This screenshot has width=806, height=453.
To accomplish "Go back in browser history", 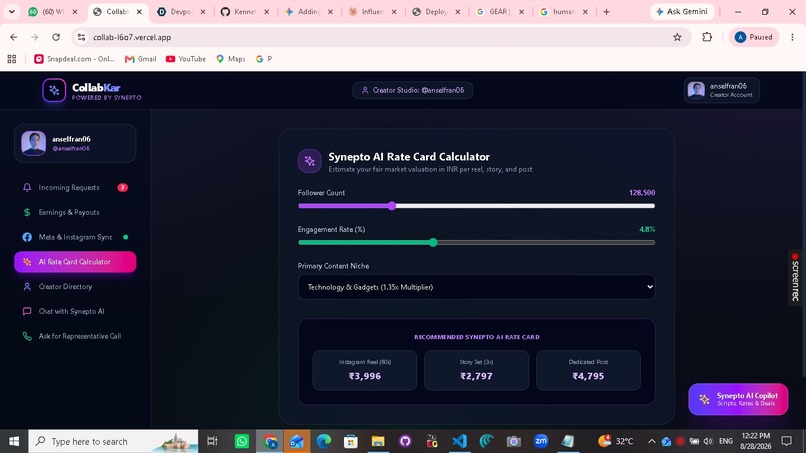I will coord(13,37).
